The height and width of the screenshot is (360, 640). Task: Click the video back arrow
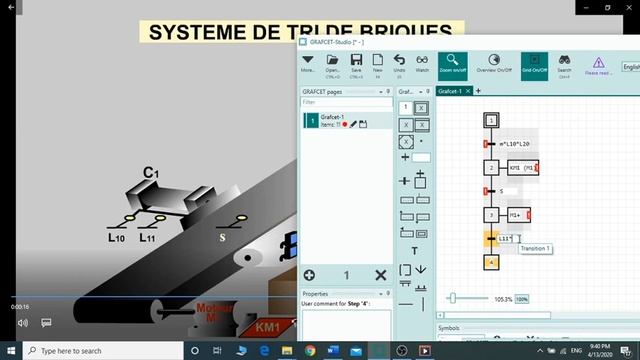[11, 7]
